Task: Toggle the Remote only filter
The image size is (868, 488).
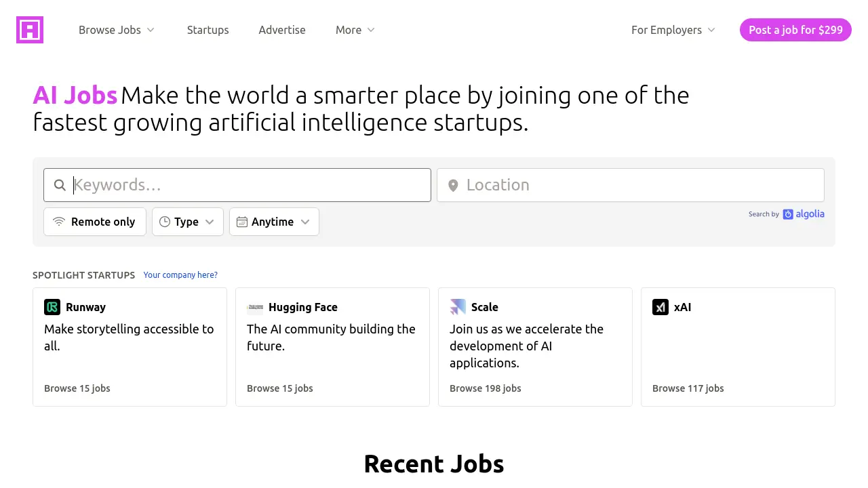Action: pos(95,222)
